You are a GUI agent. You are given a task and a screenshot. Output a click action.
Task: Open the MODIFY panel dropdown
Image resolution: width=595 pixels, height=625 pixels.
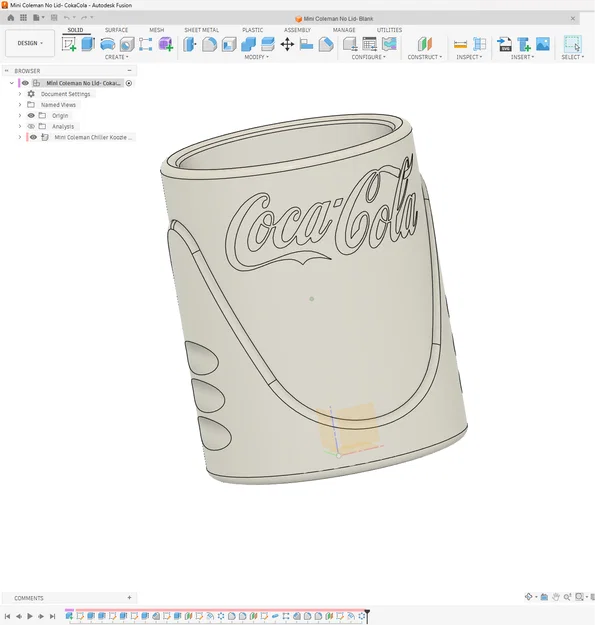click(256, 57)
